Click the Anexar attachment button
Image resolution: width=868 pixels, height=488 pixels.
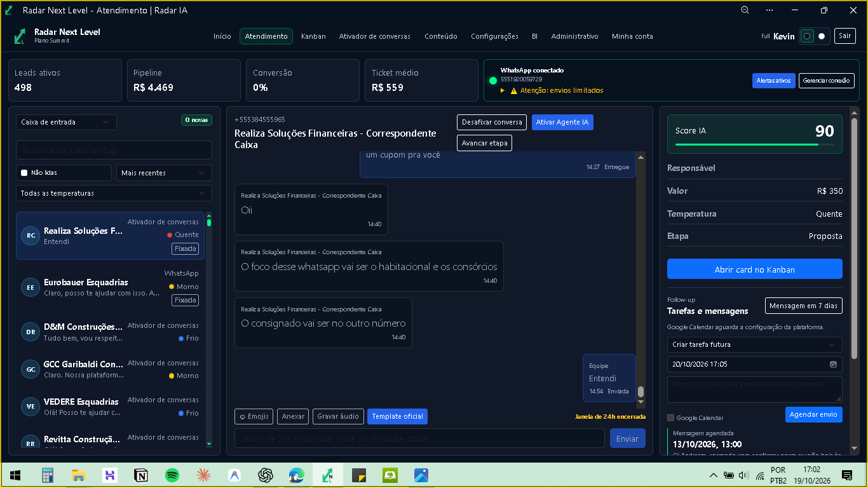pyautogui.click(x=293, y=416)
